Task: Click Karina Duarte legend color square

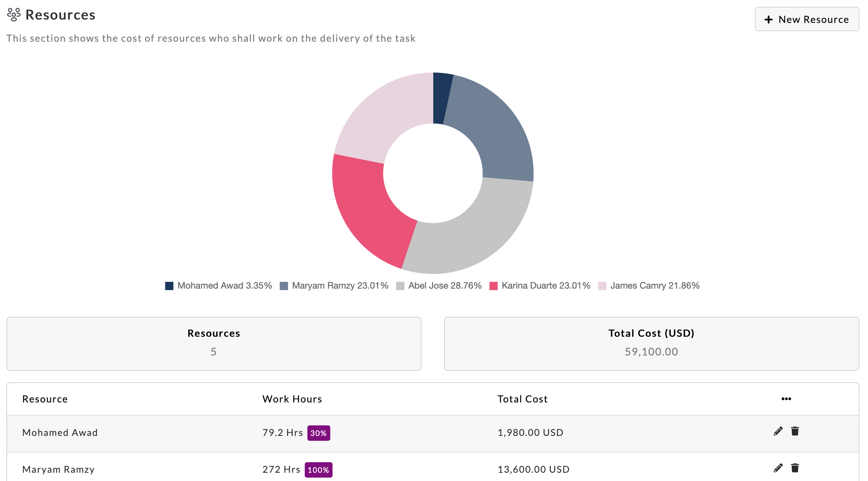Action: click(x=493, y=286)
